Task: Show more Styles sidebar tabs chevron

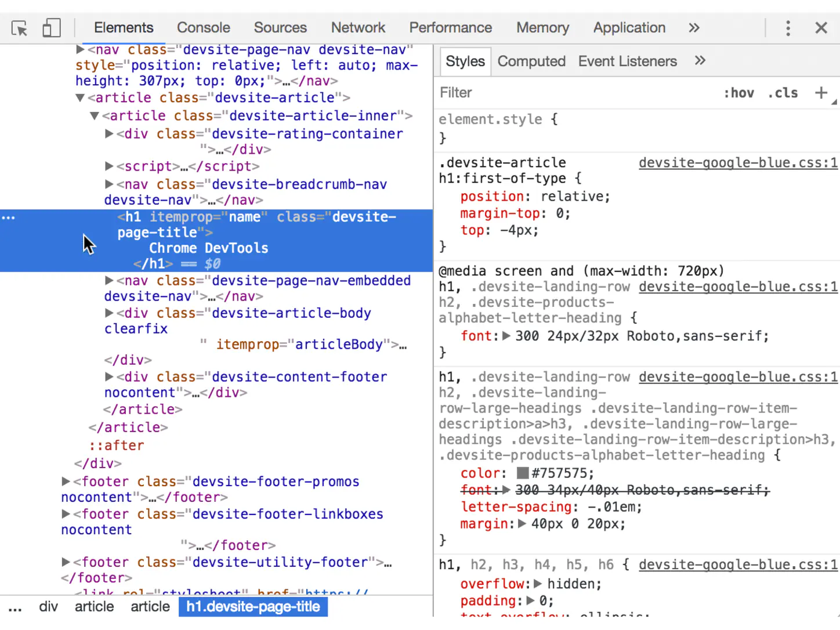Action: pos(700,60)
